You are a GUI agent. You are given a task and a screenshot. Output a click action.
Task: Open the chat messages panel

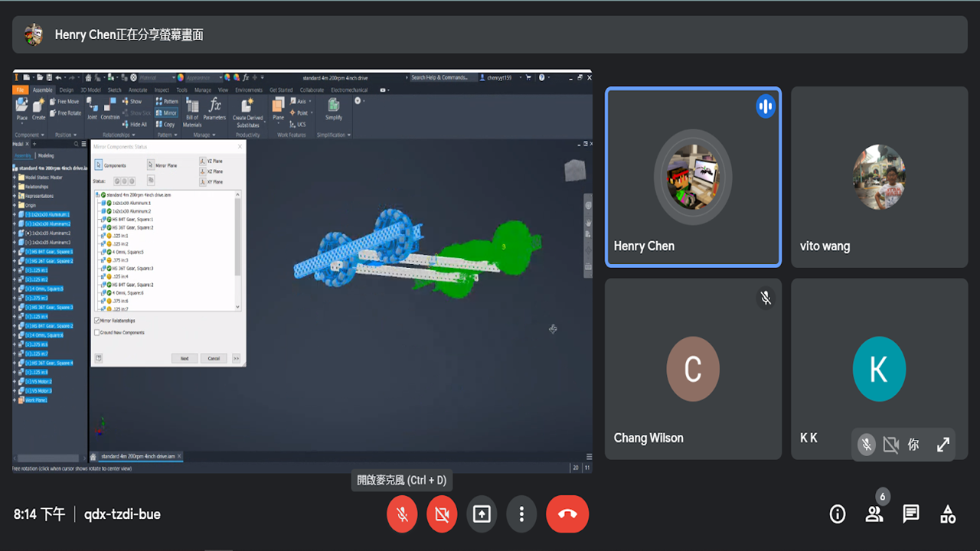click(x=911, y=514)
